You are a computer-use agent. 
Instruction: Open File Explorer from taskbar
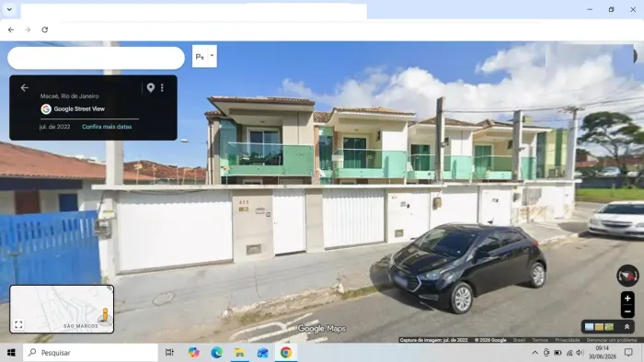click(239, 353)
